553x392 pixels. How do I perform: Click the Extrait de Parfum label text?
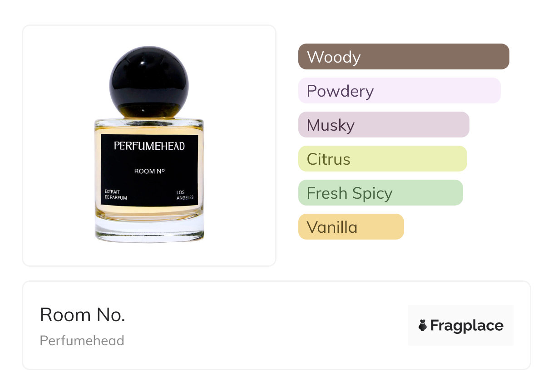pos(116,195)
